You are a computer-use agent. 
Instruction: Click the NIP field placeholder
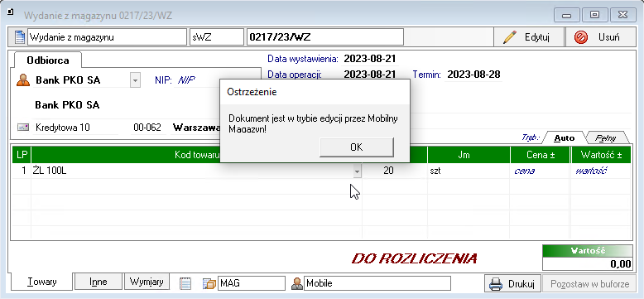186,80
